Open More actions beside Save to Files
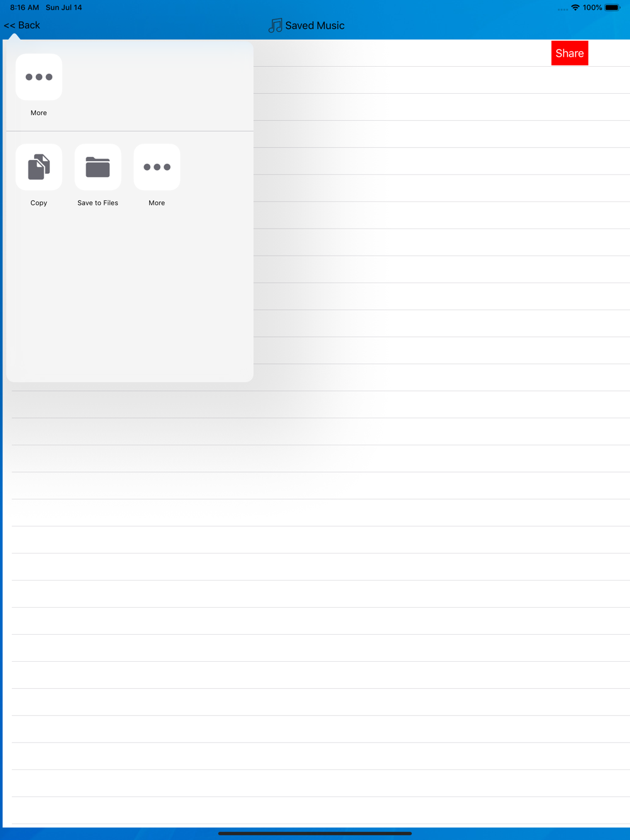 157,167
